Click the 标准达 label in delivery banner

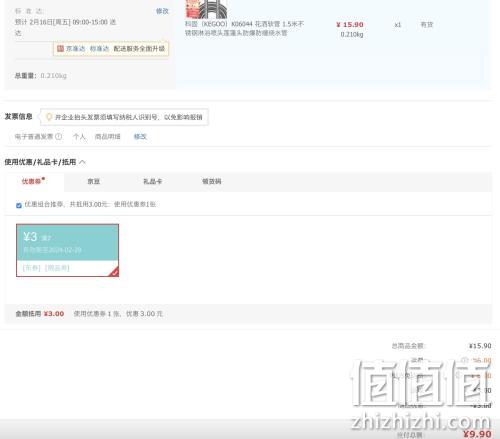99,49
